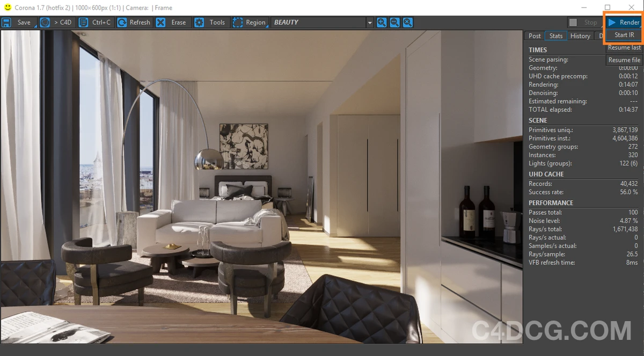Choose Start IR from the Render menu

click(x=624, y=35)
